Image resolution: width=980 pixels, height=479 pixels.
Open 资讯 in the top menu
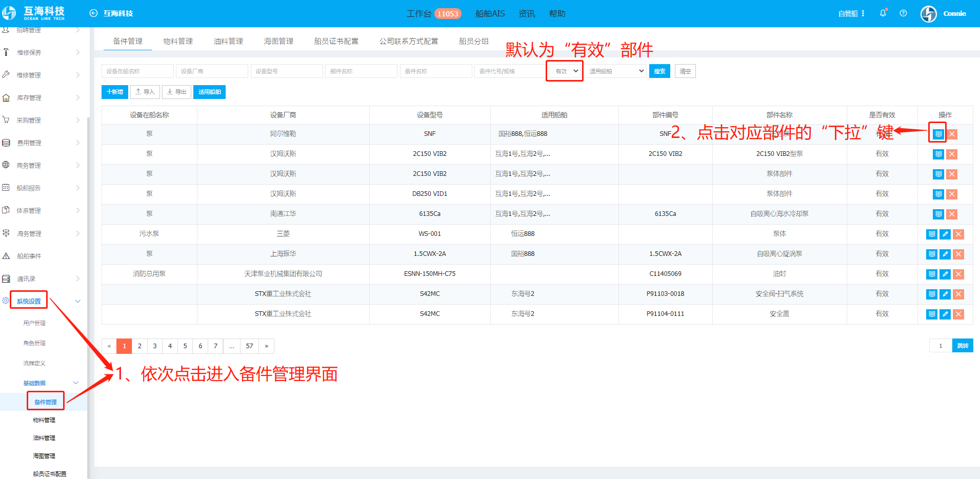pos(527,13)
